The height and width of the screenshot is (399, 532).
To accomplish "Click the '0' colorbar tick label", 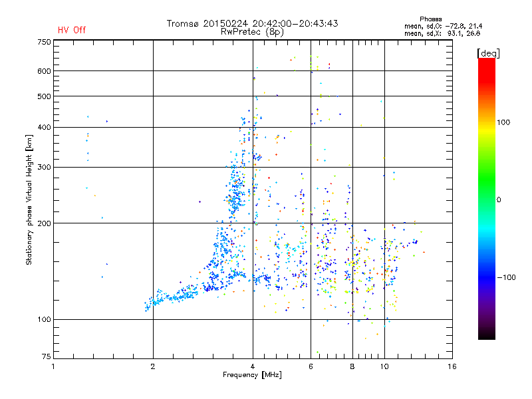I will click(x=499, y=200).
